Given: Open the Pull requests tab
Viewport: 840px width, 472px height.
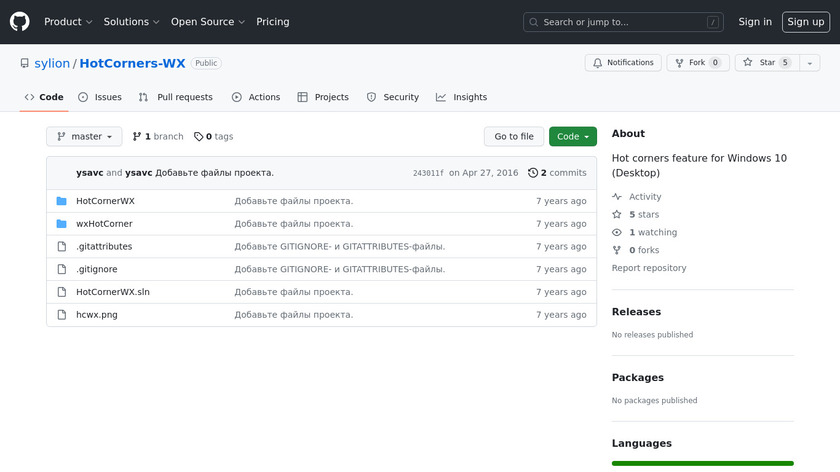Looking at the screenshot, I should [x=176, y=97].
